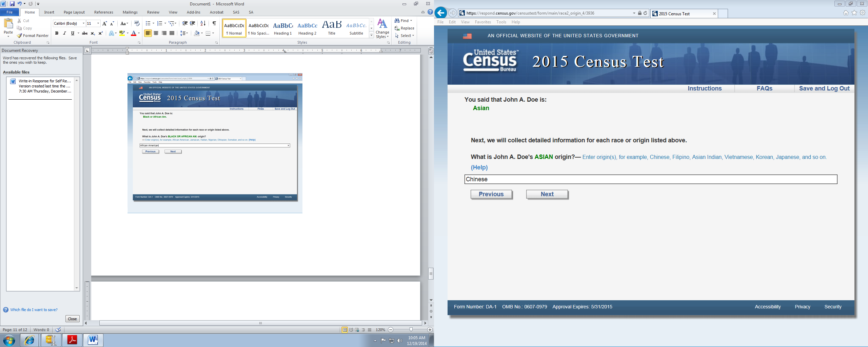868x347 pixels.
Task: Click the Center text alignment icon
Action: tap(156, 33)
